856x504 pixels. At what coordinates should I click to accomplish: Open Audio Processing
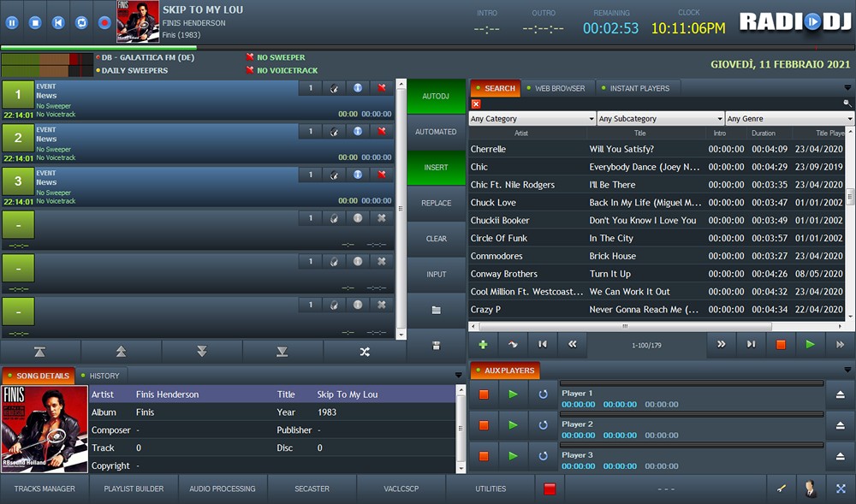click(223, 489)
